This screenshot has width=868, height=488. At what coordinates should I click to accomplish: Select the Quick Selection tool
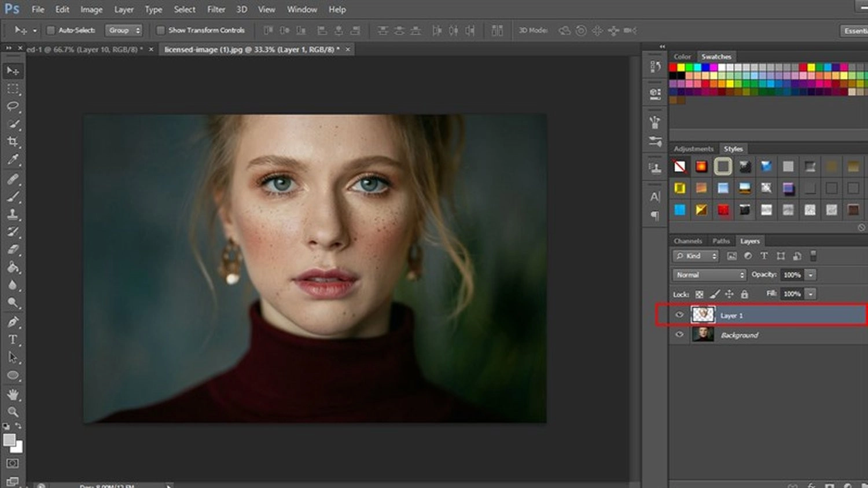[13, 124]
